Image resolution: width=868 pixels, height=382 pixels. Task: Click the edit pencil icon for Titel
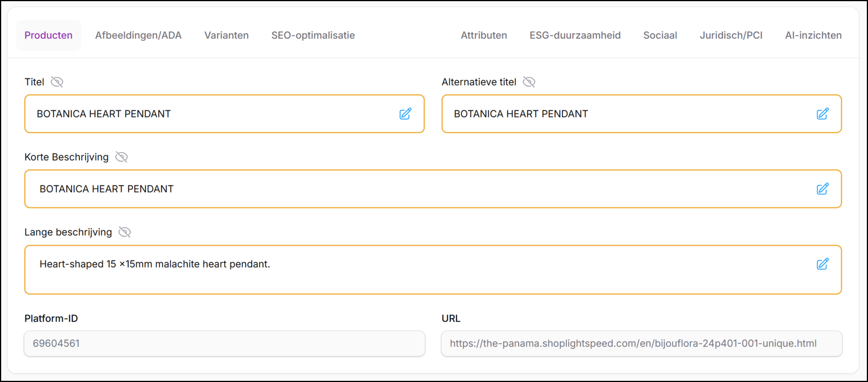405,114
